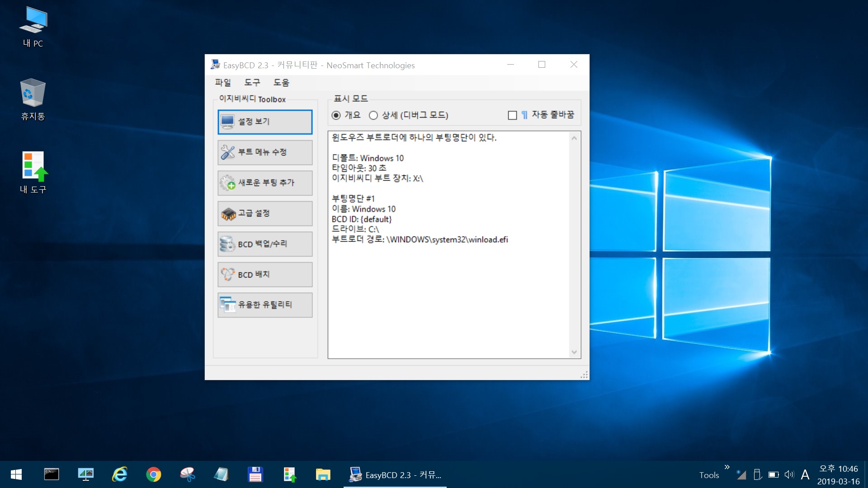868x488 pixels.
Task: Open the clock showing 오후 10:46
Action: (x=839, y=475)
